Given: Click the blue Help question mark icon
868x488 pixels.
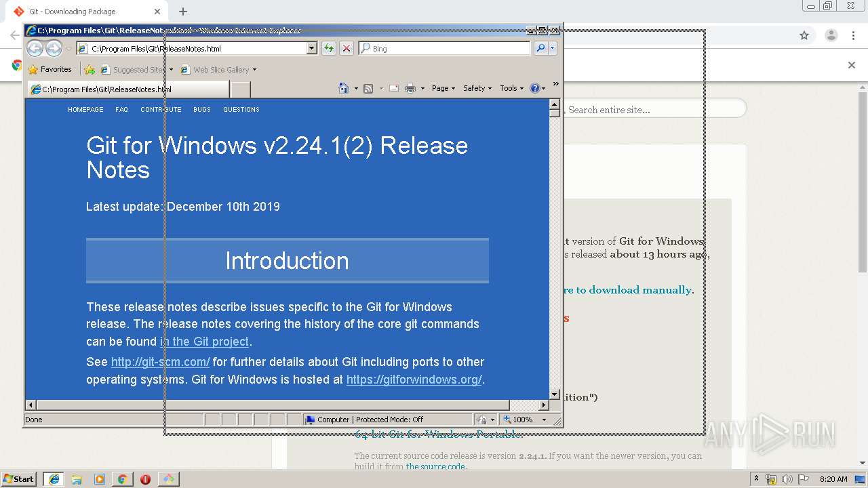Looking at the screenshot, I should point(534,88).
